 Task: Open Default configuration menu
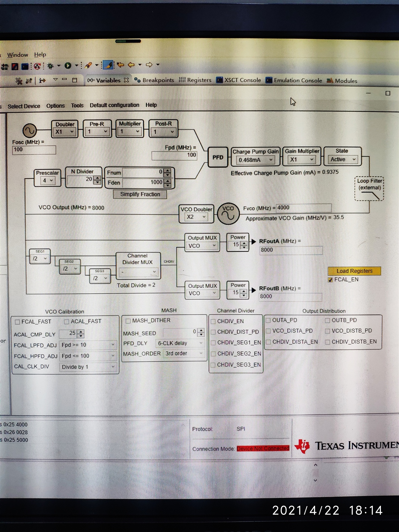tap(115, 105)
